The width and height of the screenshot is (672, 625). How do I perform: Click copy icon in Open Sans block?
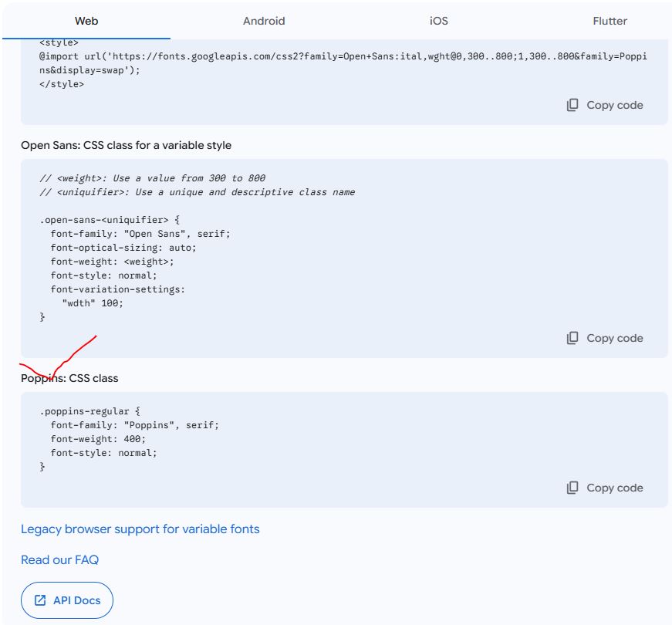click(572, 338)
